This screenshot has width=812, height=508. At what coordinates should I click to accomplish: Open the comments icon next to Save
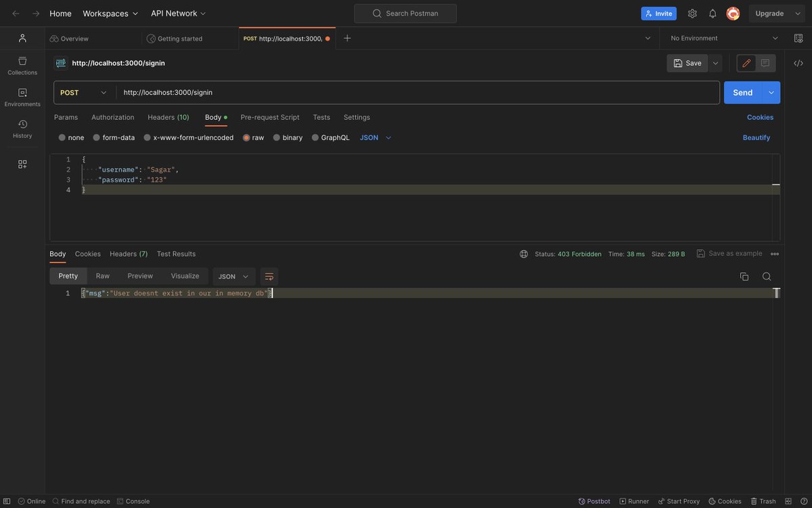pyautogui.click(x=765, y=63)
